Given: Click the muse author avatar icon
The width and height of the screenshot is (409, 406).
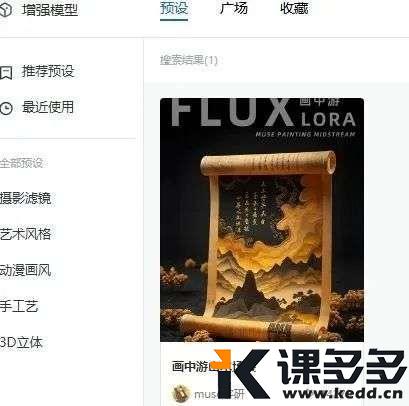Looking at the screenshot, I should pyautogui.click(x=181, y=394).
